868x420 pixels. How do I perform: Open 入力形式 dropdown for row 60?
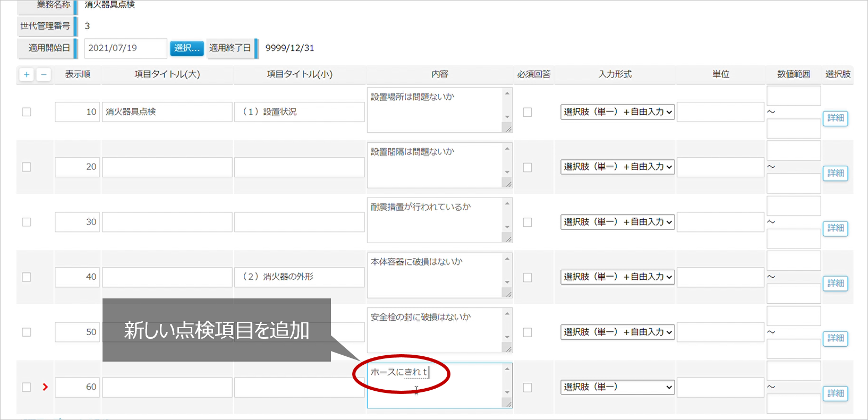coord(617,387)
